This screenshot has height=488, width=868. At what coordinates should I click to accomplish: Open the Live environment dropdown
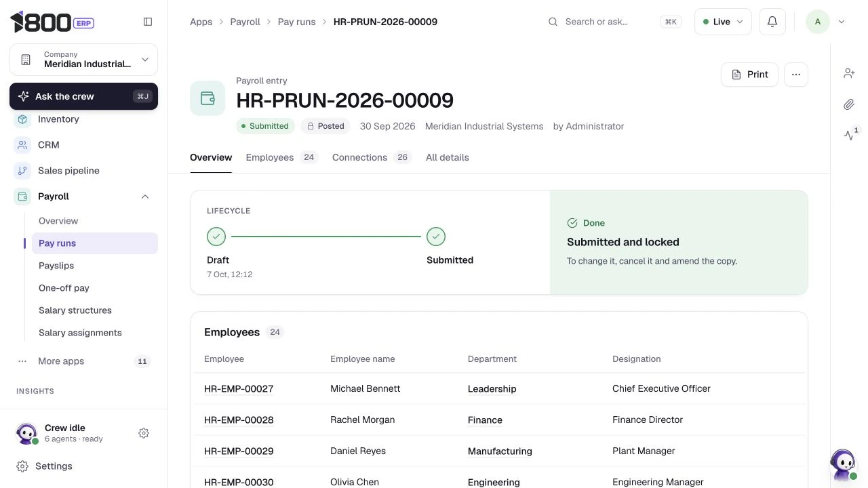[723, 22]
